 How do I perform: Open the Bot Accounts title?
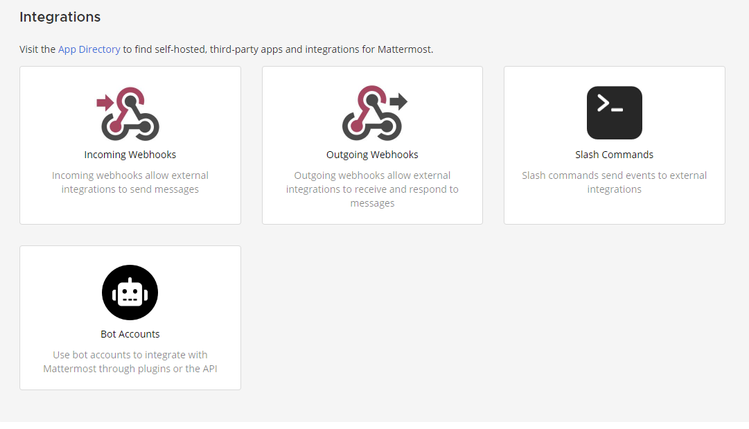coord(130,334)
